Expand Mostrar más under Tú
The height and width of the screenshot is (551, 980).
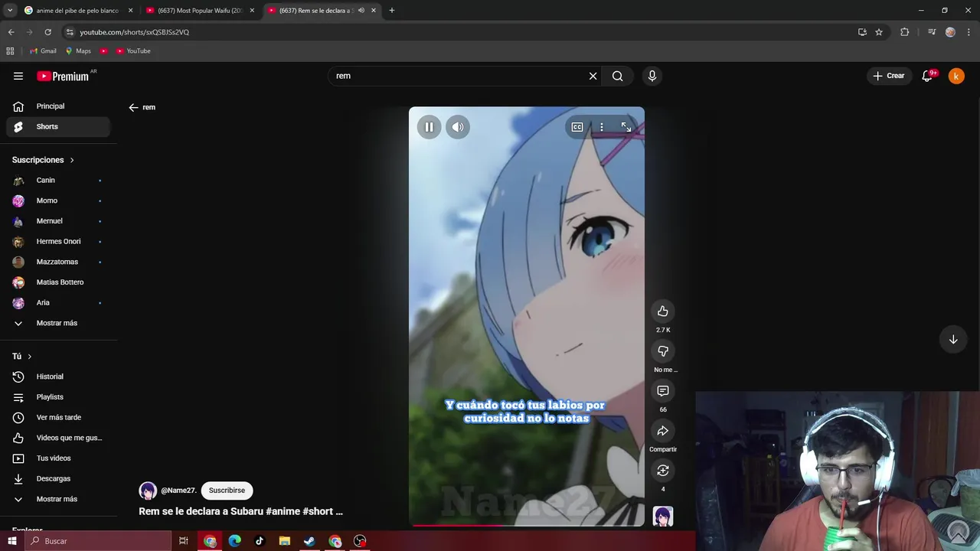click(58, 499)
